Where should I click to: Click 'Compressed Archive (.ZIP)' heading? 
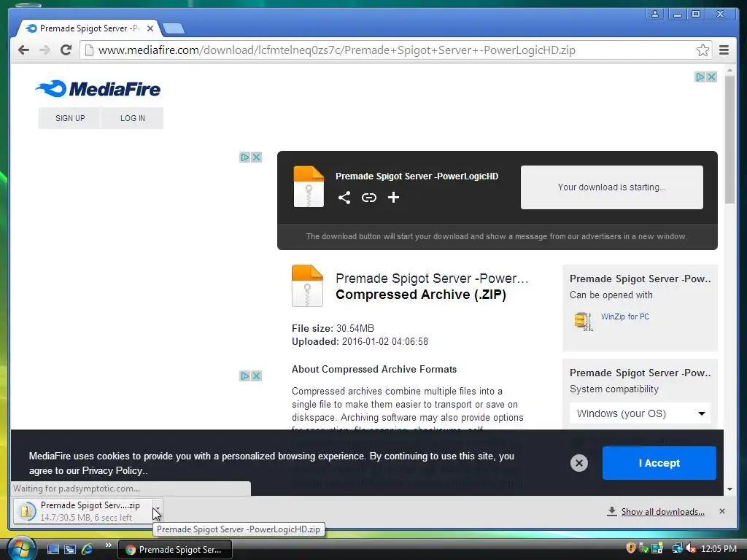point(421,295)
